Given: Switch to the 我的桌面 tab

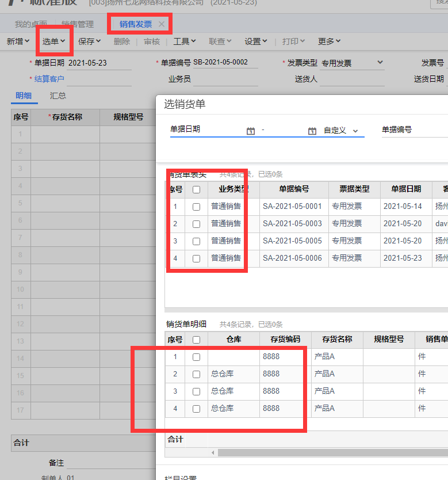Looking at the screenshot, I should [x=31, y=24].
